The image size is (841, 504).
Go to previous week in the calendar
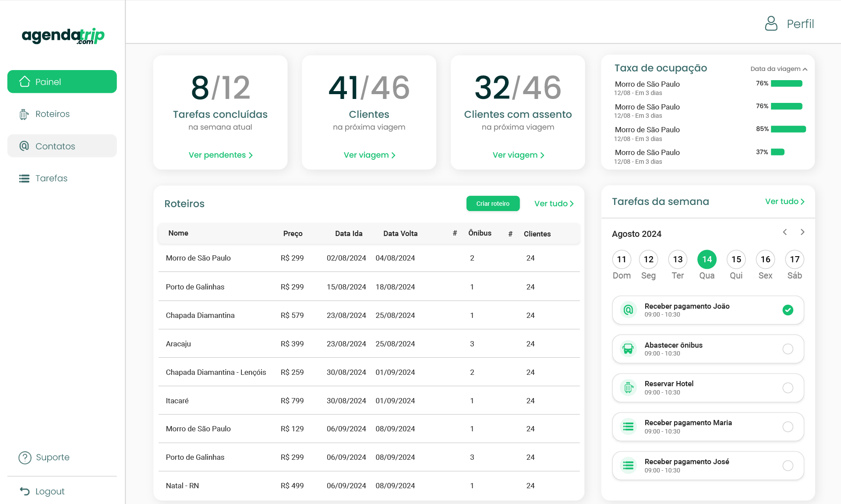(x=785, y=232)
